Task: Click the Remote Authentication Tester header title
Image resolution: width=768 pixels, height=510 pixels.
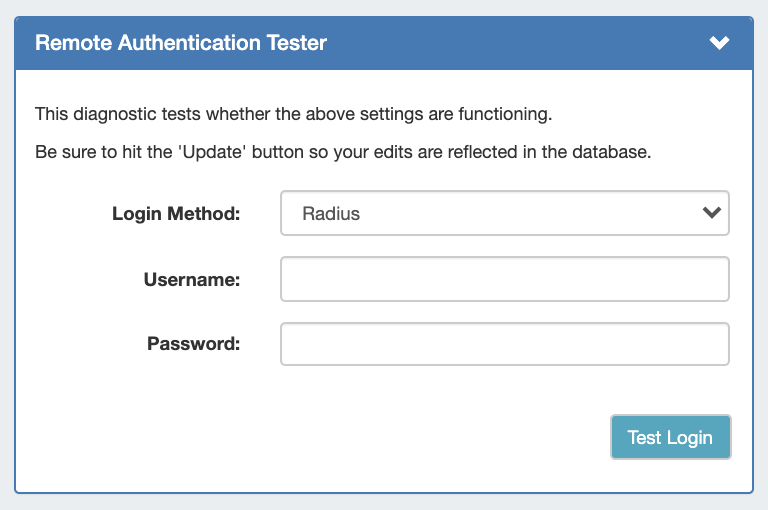Action: pos(181,43)
